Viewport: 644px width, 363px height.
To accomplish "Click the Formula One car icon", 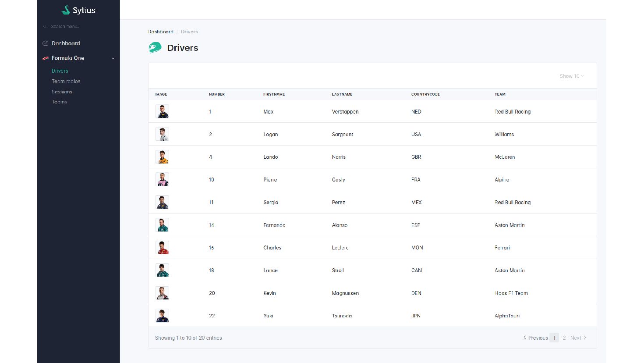I will point(45,58).
